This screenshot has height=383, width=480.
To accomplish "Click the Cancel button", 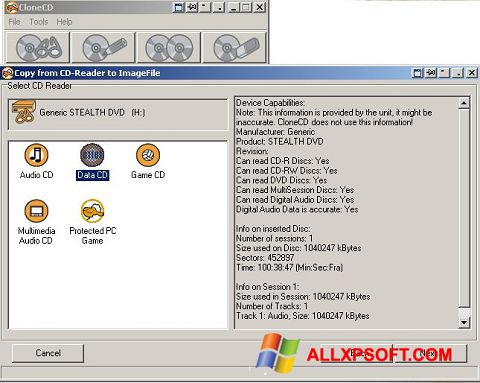I will (48, 353).
